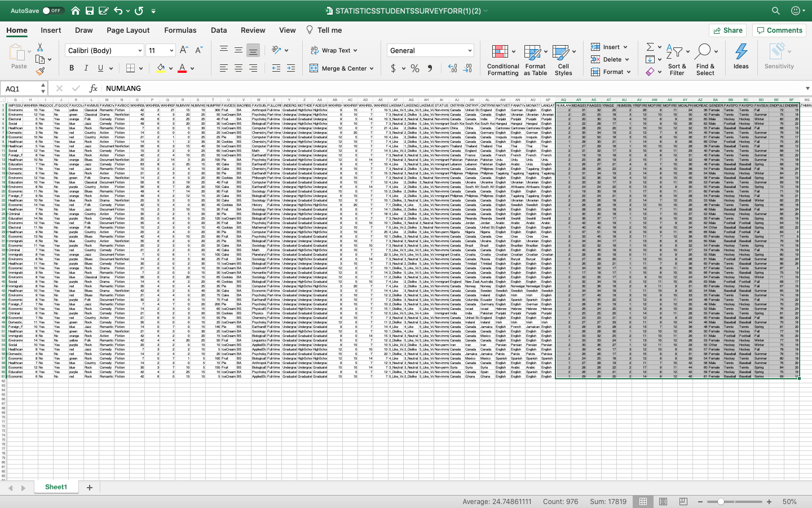Decrease the cell indent
Image resolution: width=812 pixels, height=508 pixels.
click(x=276, y=68)
